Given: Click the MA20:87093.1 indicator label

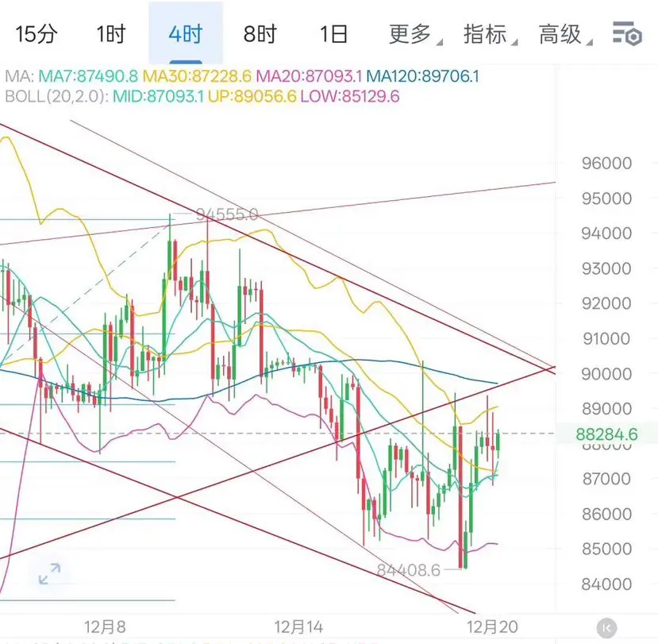Looking at the screenshot, I should 309,76.
